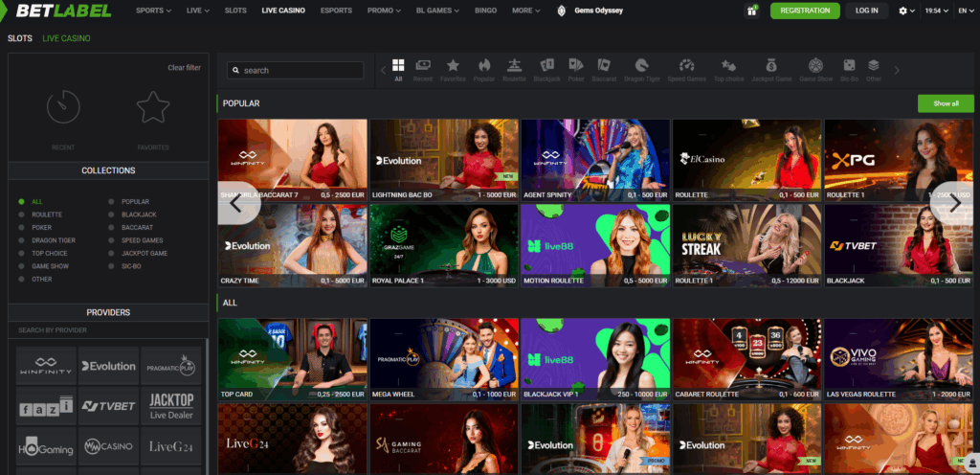Click the LOG IN button
The image size is (980, 475).
[867, 11]
